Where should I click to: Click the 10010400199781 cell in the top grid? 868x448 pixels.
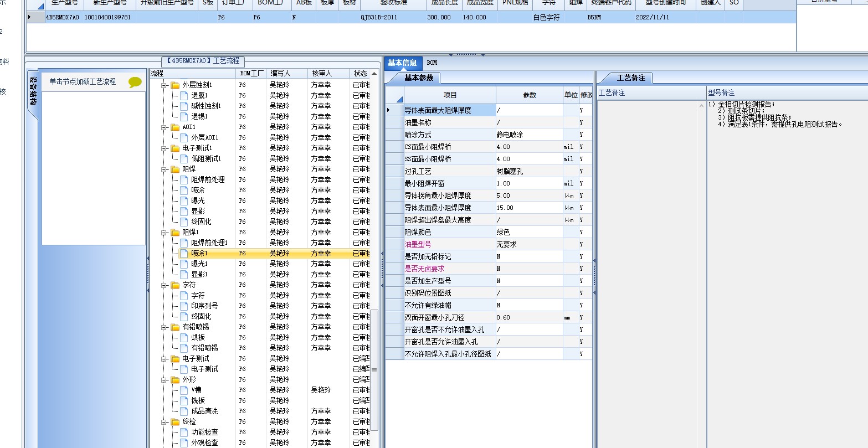pos(109,18)
